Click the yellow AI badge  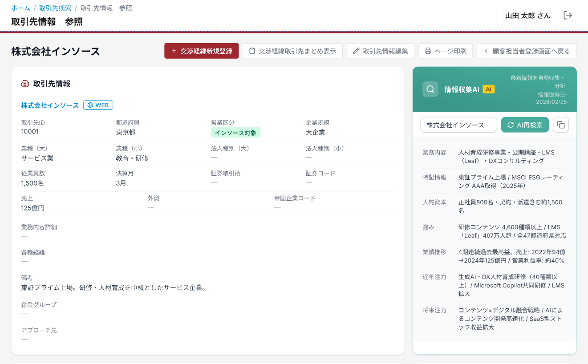(488, 89)
